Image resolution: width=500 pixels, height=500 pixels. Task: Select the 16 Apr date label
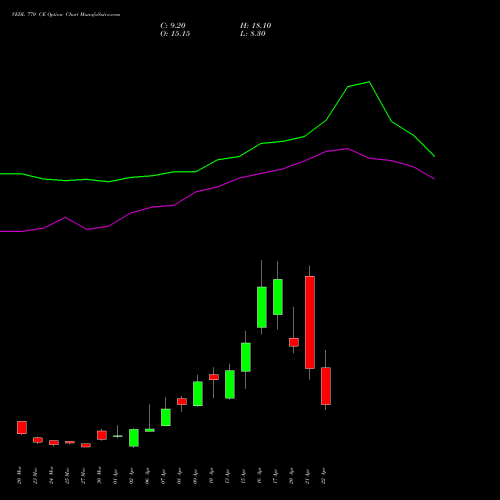(x=259, y=475)
